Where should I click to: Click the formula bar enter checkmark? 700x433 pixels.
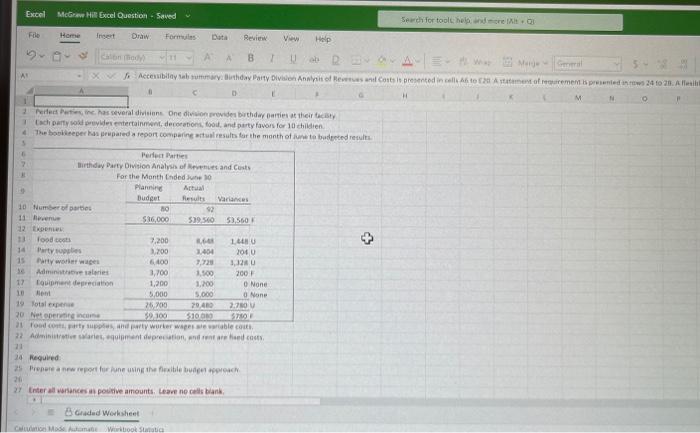111,76
